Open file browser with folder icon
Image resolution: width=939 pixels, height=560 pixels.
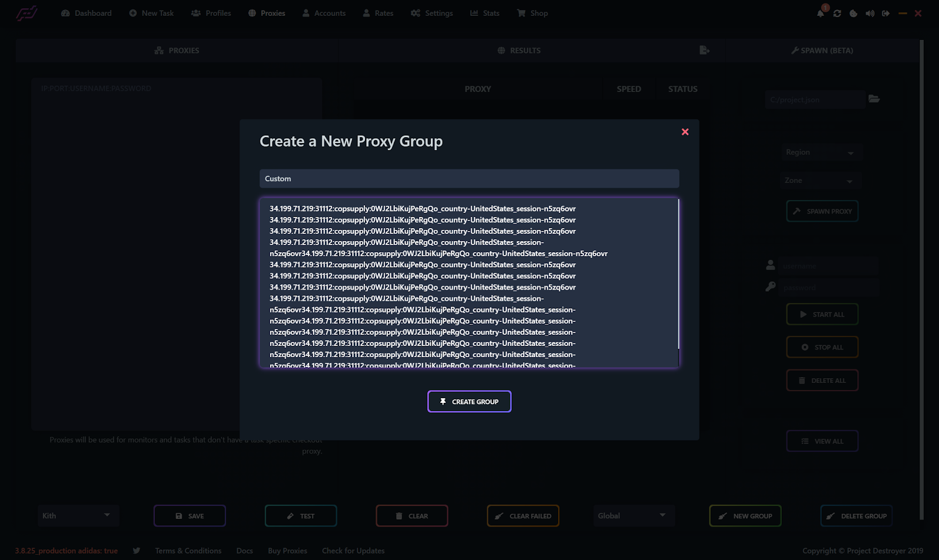874,99
